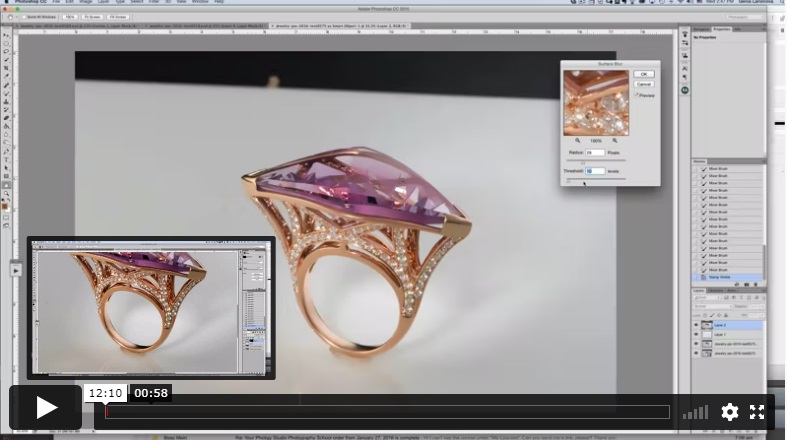This screenshot has height=440, width=787.
Task: Toggle Scroll All Windows checkbox
Action: click(24, 17)
